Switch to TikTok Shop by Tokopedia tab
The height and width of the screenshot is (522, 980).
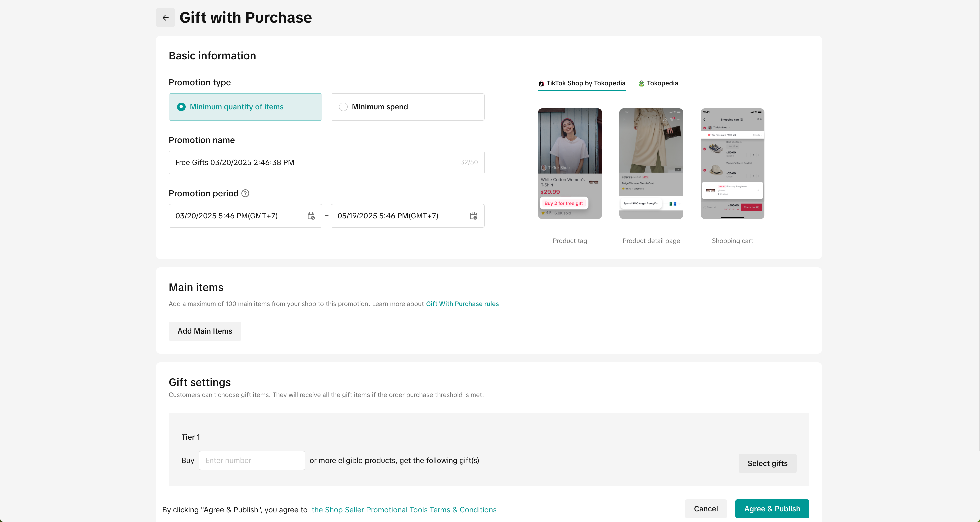585,83
